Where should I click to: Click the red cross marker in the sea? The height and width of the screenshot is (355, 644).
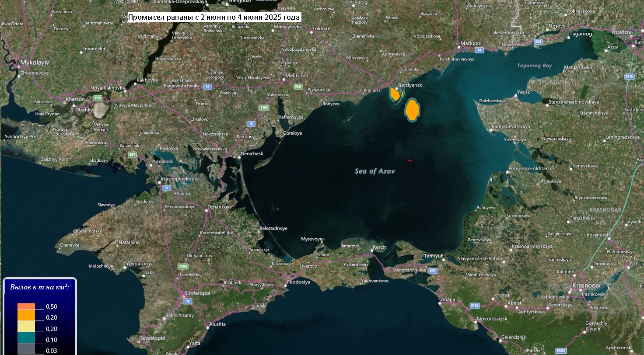coord(410,161)
